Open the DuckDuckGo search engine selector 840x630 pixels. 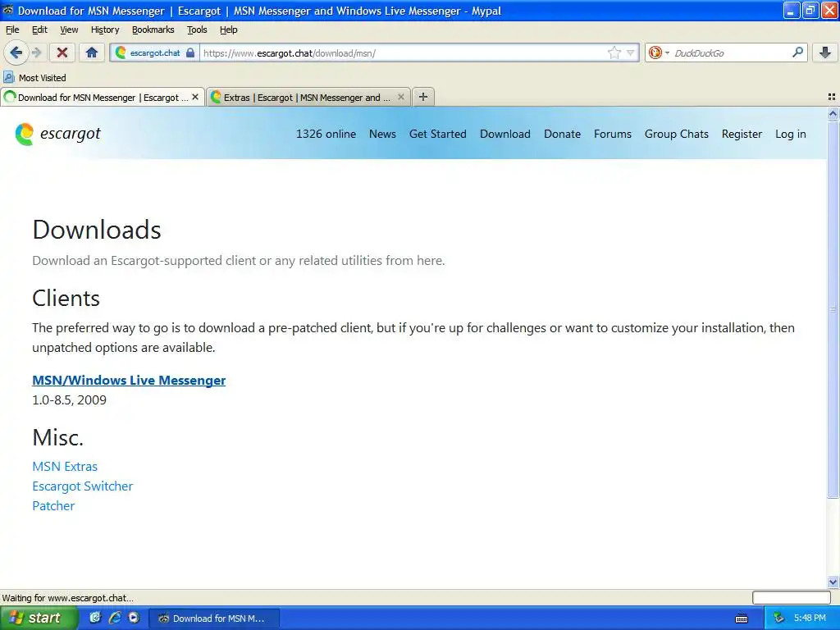[x=659, y=52]
